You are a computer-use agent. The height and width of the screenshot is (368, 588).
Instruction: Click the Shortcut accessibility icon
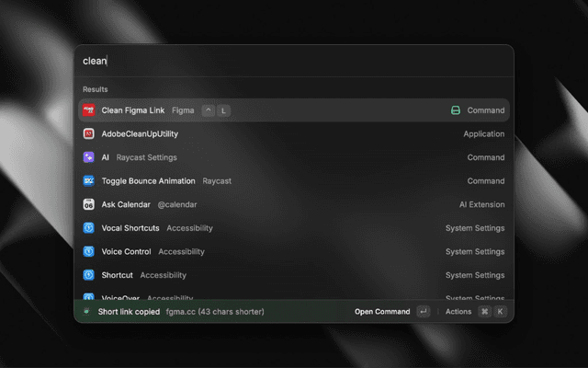tap(89, 275)
